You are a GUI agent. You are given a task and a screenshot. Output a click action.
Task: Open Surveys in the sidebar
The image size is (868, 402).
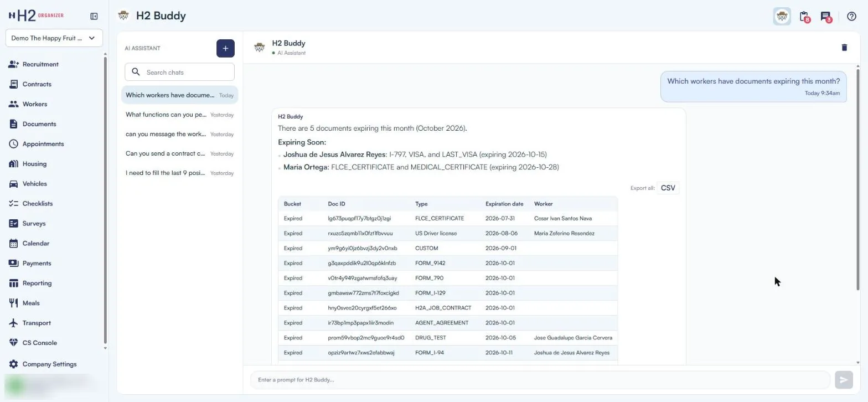[x=34, y=224]
